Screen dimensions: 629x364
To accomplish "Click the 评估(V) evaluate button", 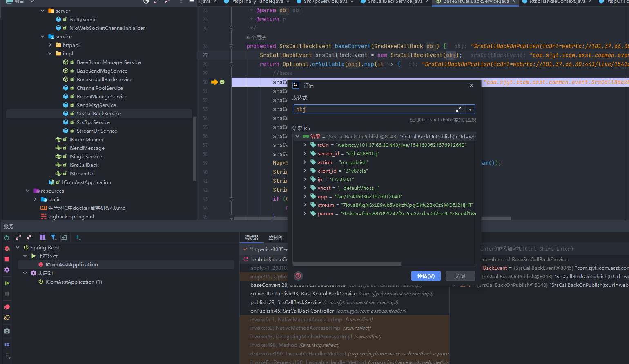I will (426, 276).
